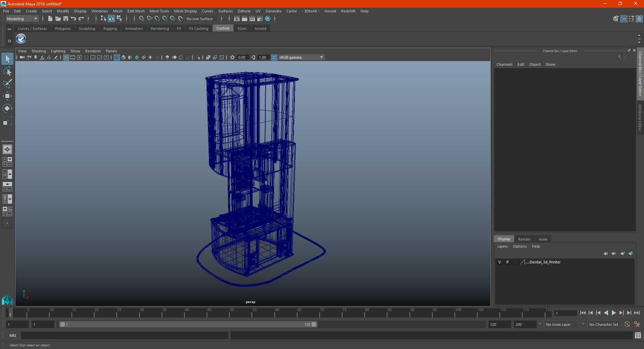
Task: Expand the viewport Shading menu
Action: pos(39,51)
